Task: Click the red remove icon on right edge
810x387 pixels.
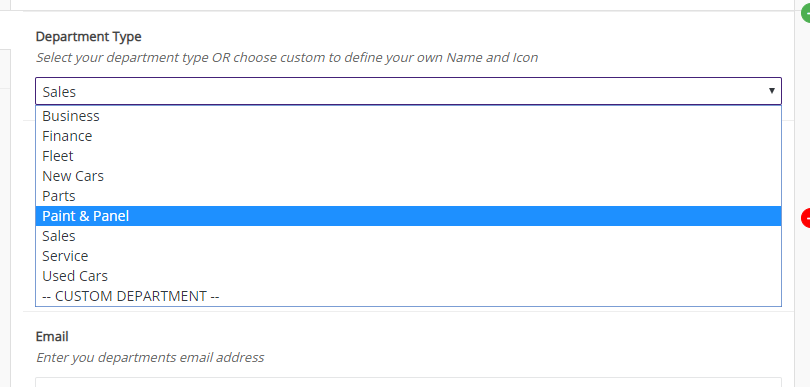Action: click(806, 218)
